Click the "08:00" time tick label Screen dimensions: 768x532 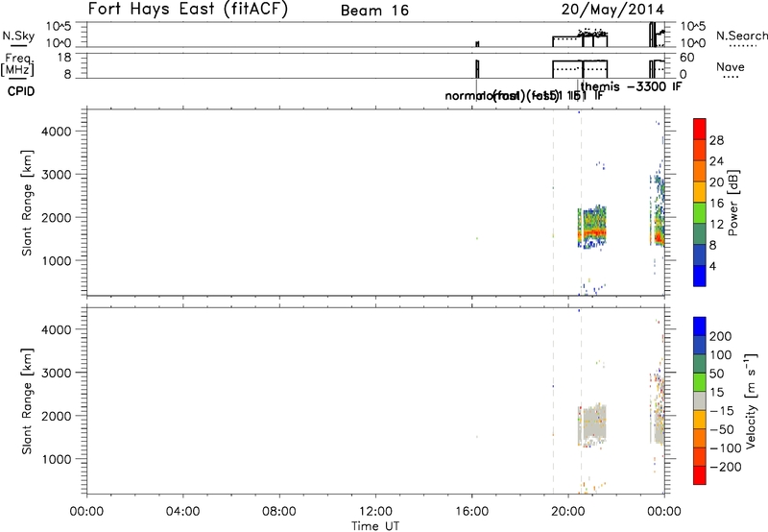pos(279,512)
